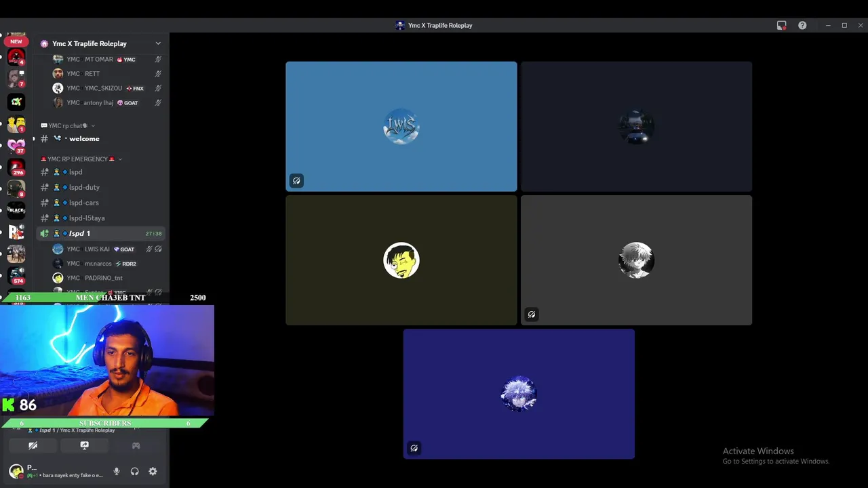
Task: Click voice user mr.narcos
Action: 107,264
